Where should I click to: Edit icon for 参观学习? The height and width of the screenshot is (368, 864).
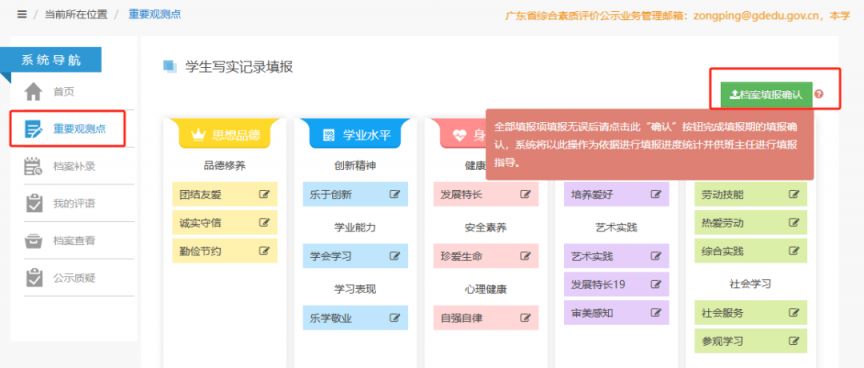tap(794, 340)
